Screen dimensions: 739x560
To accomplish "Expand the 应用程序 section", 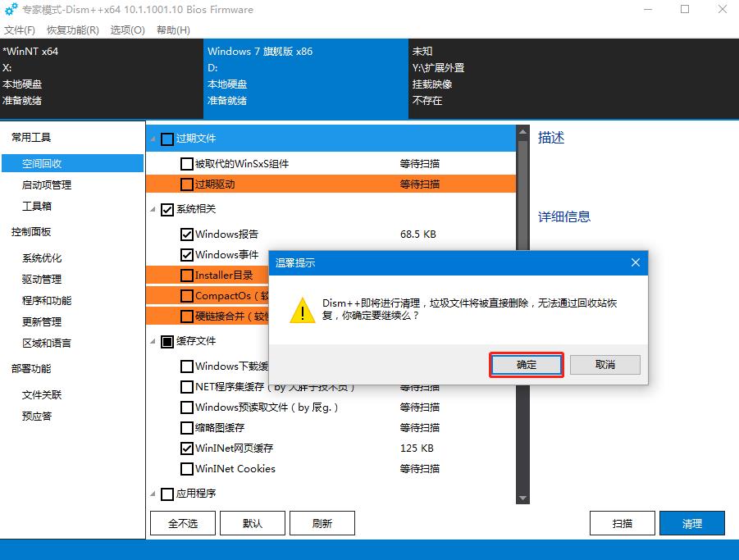I will [151, 494].
